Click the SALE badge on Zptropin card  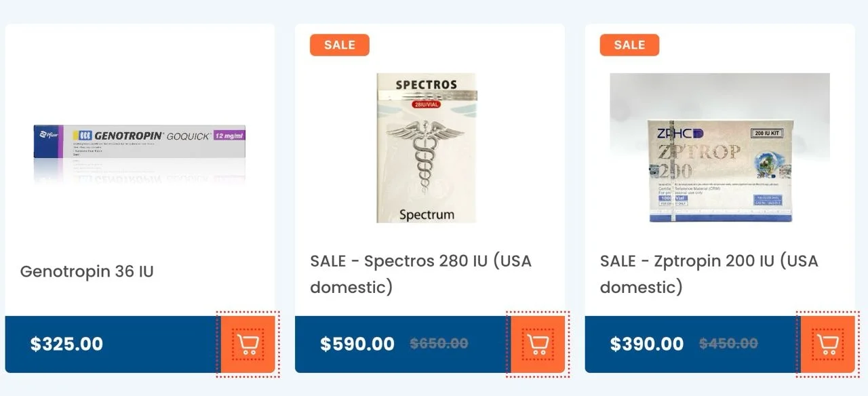629,45
